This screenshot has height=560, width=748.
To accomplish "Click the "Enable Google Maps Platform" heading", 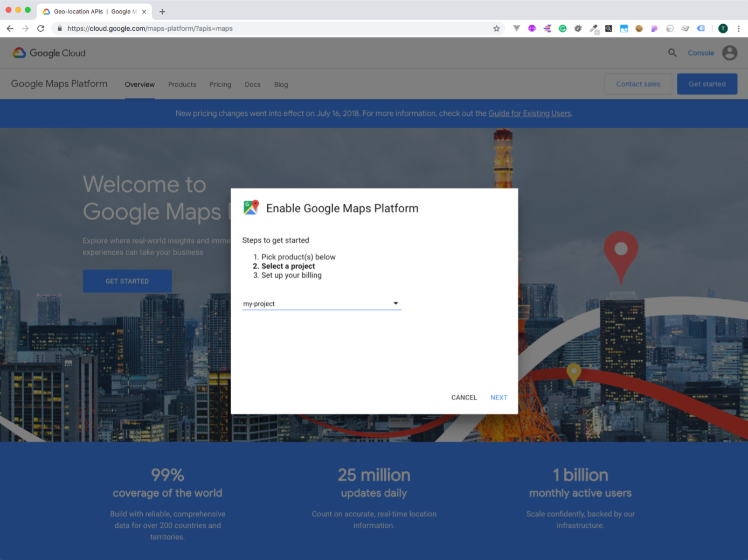I will [x=342, y=208].
